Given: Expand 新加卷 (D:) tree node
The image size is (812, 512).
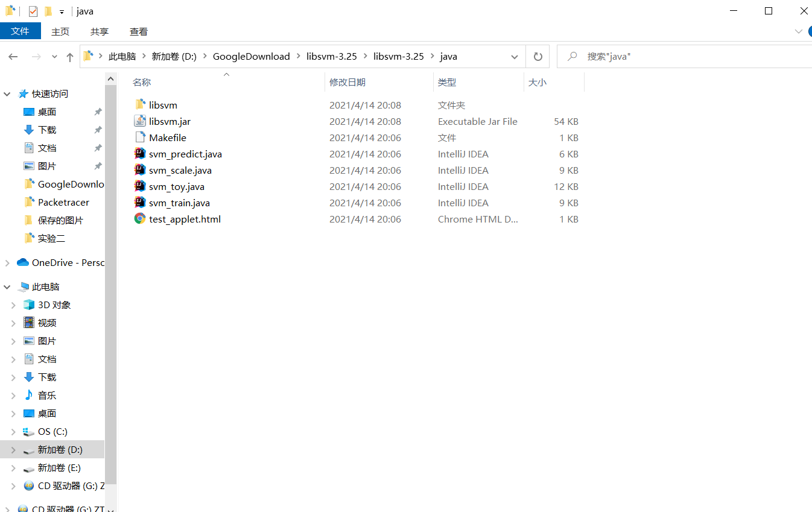Looking at the screenshot, I should 13,450.
